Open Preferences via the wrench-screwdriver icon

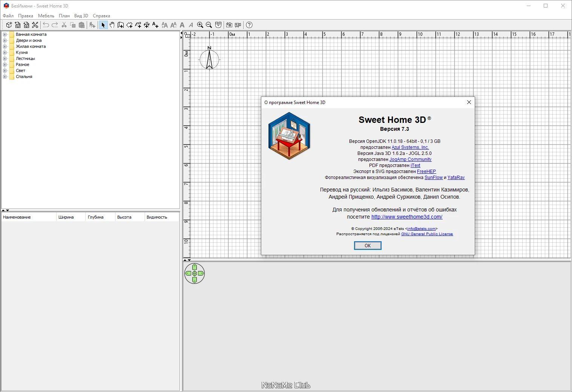pyautogui.click(x=35, y=25)
